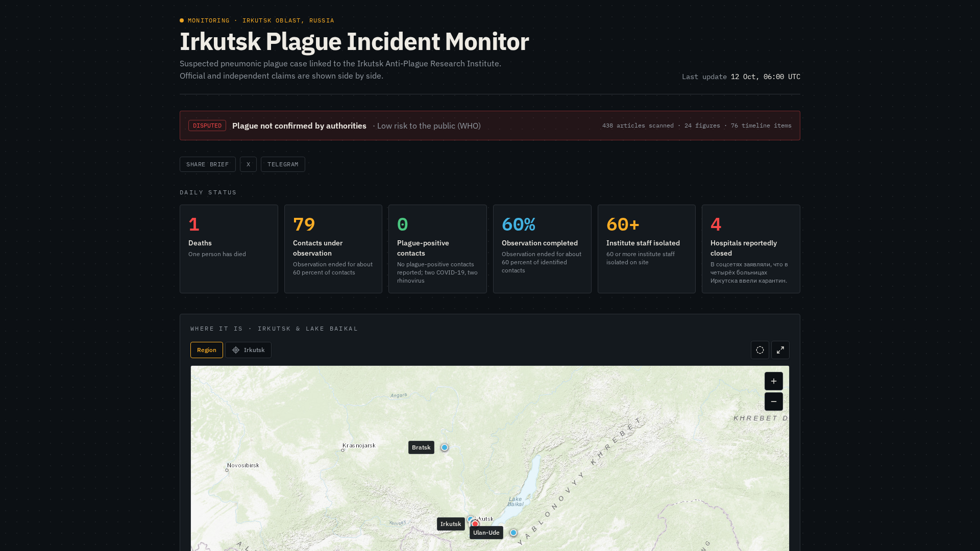The height and width of the screenshot is (551, 980).
Task: Click the '76 timeline items' text
Action: (761, 126)
